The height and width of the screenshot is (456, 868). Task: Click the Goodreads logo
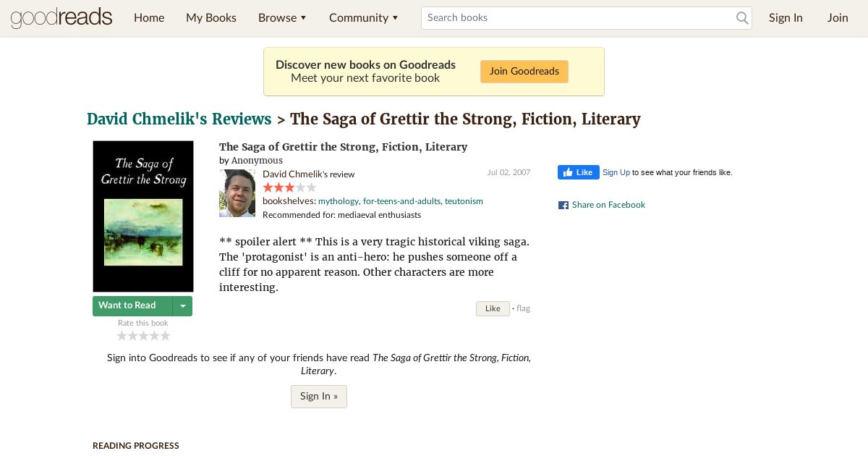click(x=61, y=17)
